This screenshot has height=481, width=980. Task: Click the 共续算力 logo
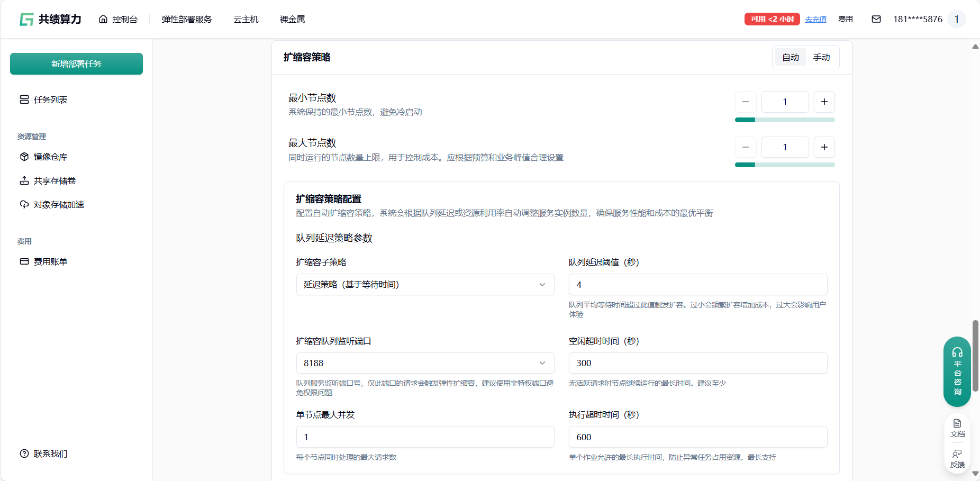click(50, 19)
